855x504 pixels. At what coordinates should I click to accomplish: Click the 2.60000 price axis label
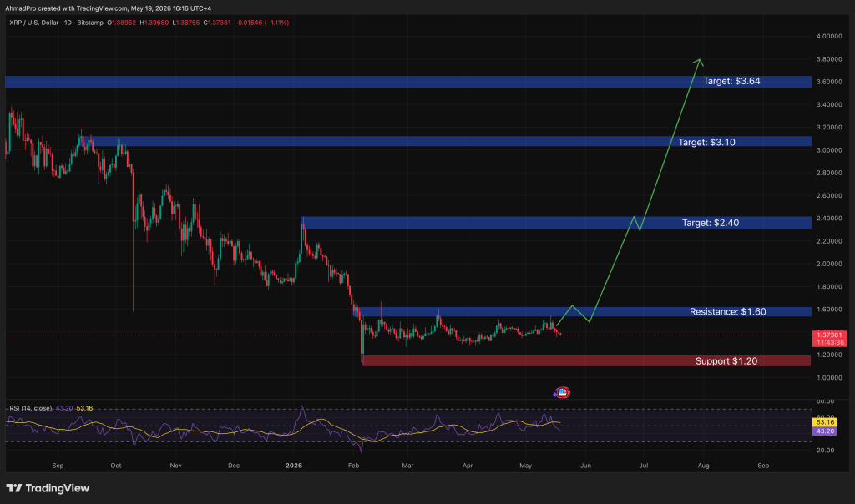tap(829, 195)
